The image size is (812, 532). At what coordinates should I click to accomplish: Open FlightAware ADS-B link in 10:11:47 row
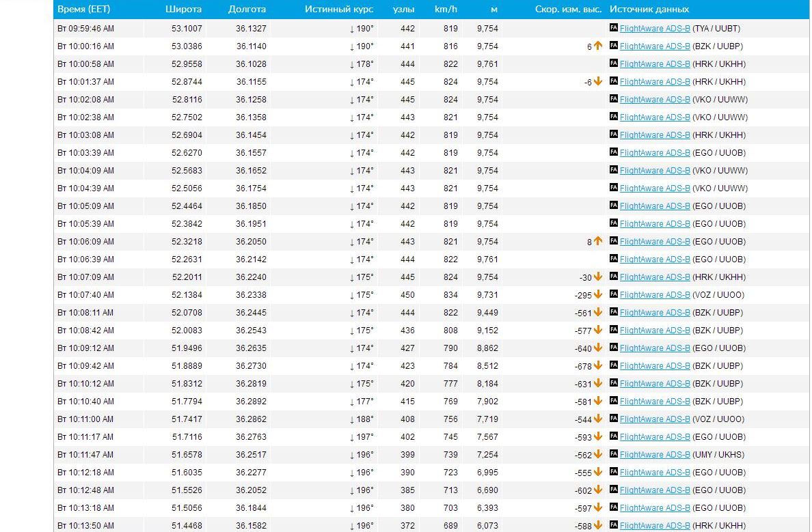(x=655, y=455)
